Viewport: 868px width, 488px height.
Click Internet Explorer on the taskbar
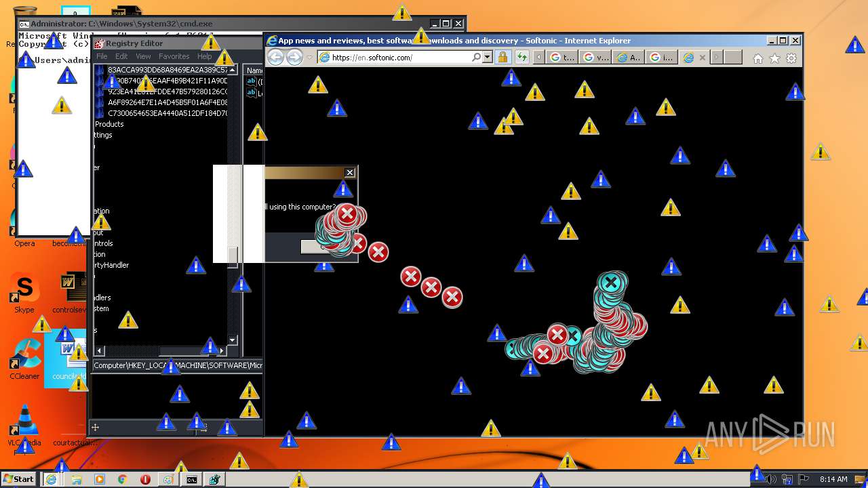[51, 479]
